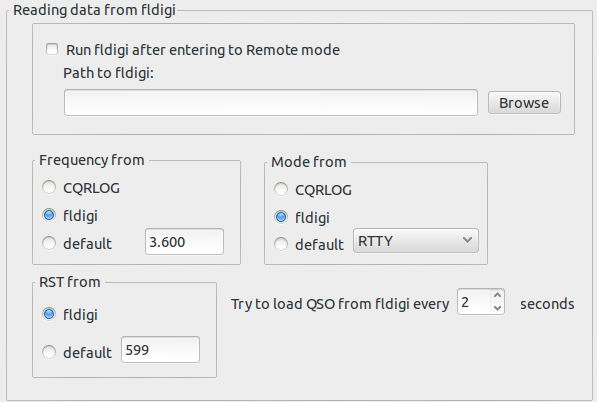Select fldigi under RST from
Screen dimensions: 597x402
tap(49, 314)
